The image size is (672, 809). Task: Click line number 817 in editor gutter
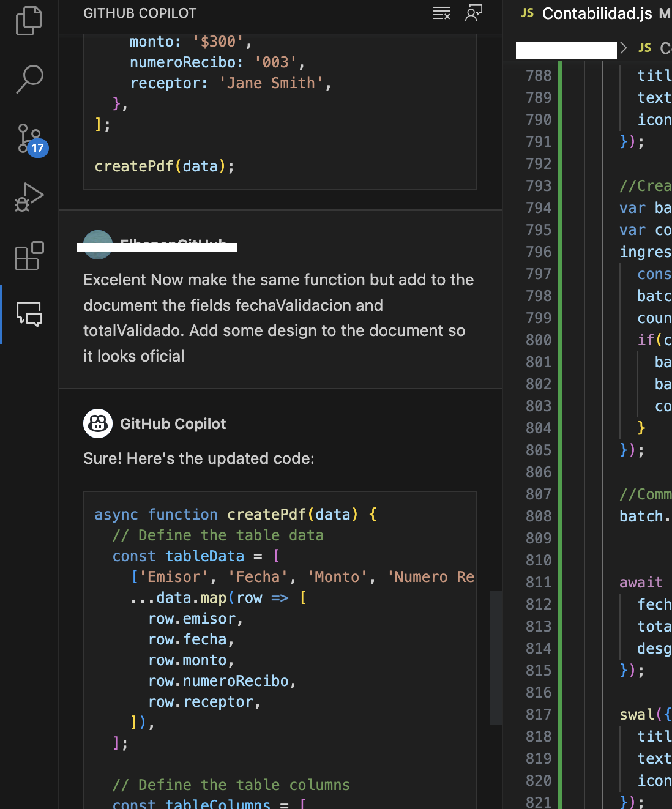[x=539, y=714]
